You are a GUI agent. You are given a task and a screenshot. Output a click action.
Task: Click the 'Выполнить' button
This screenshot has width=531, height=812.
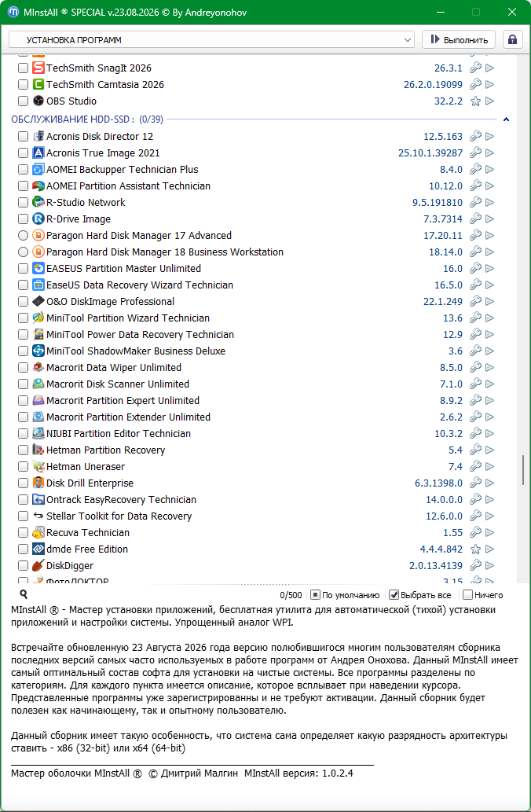459,40
